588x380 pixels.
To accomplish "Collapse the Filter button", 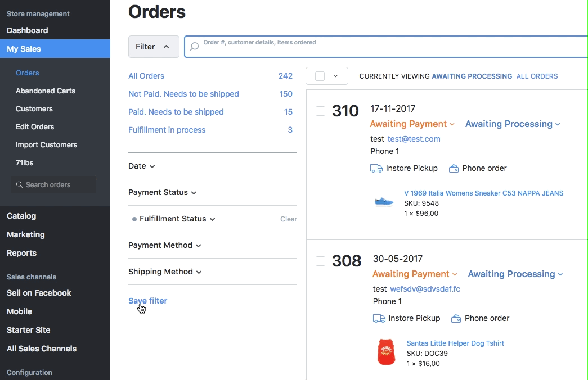I will [x=153, y=47].
